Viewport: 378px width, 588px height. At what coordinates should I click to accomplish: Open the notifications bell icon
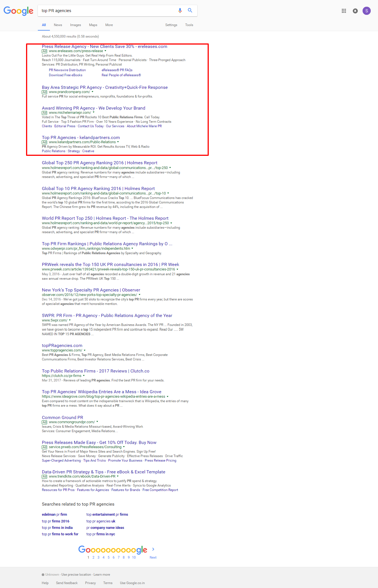[355, 11]
